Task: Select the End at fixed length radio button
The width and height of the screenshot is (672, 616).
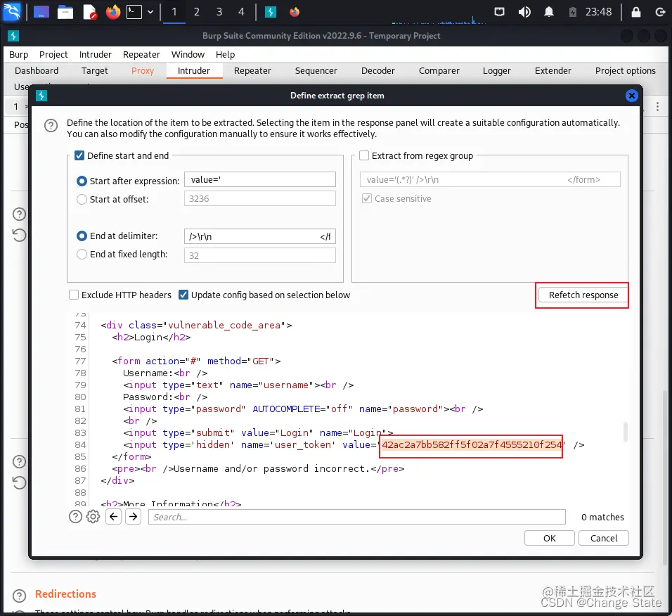Action: coord(82,254)
